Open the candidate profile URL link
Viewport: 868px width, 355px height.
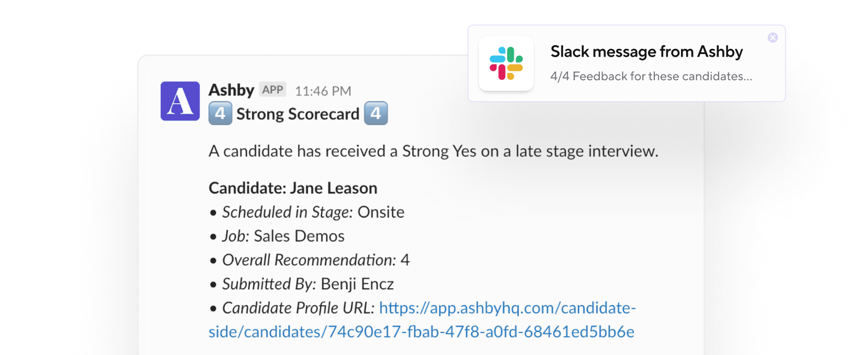pyautogui.click(x=507, y=308)
